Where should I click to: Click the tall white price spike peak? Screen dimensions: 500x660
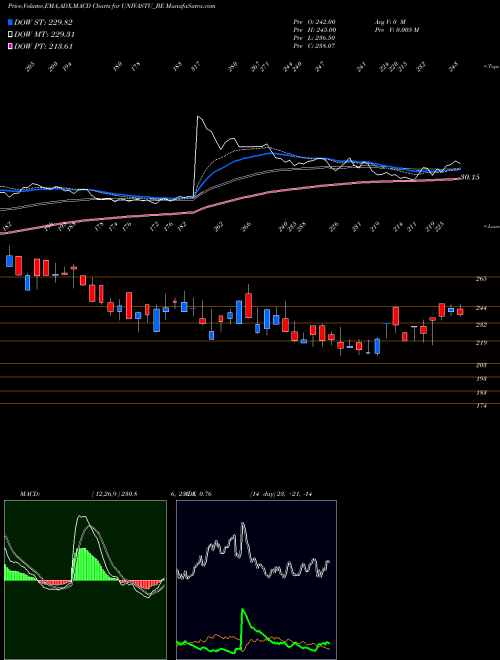coord(199,117)
